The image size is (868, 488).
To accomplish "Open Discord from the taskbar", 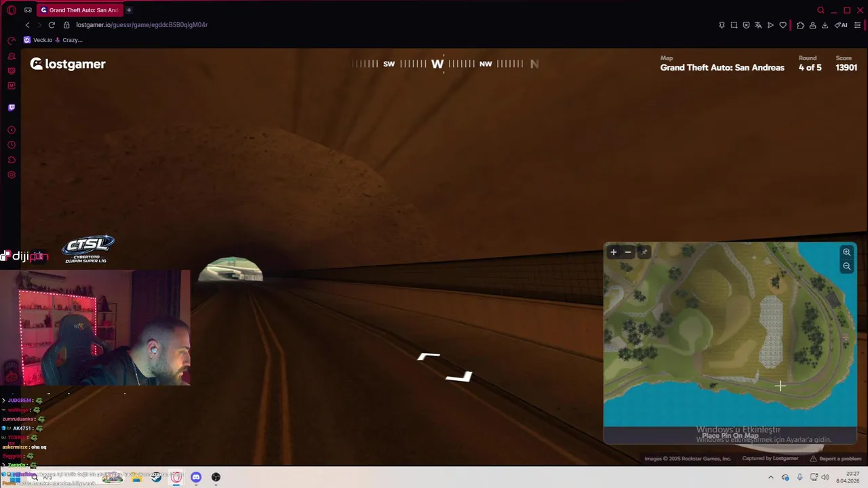I will click(196, 477).
